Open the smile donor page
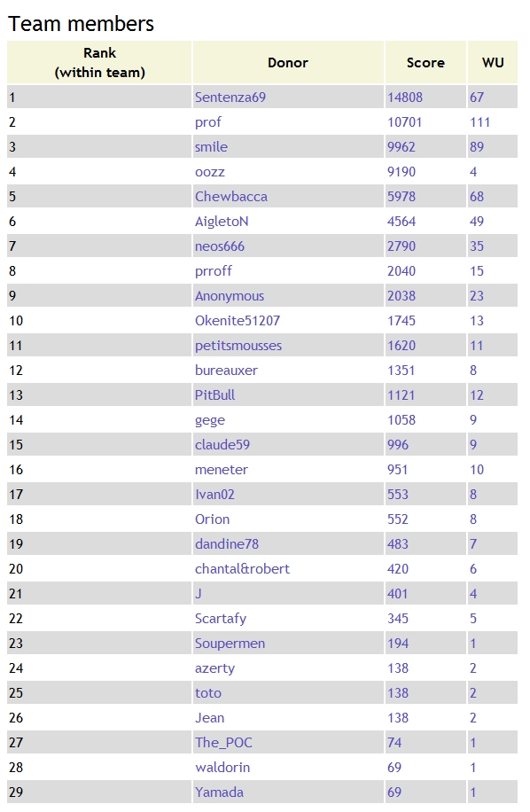Screen dimensions: 530x812 (x=211, y=147)
